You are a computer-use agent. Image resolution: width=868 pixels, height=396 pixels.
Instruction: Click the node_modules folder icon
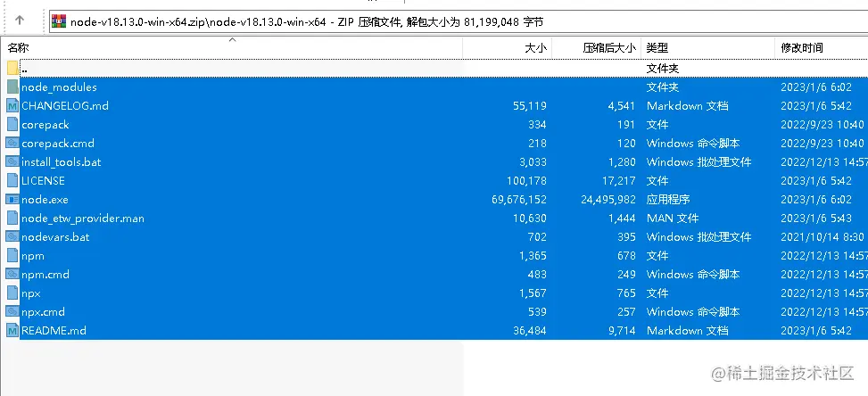click(12, 87)
